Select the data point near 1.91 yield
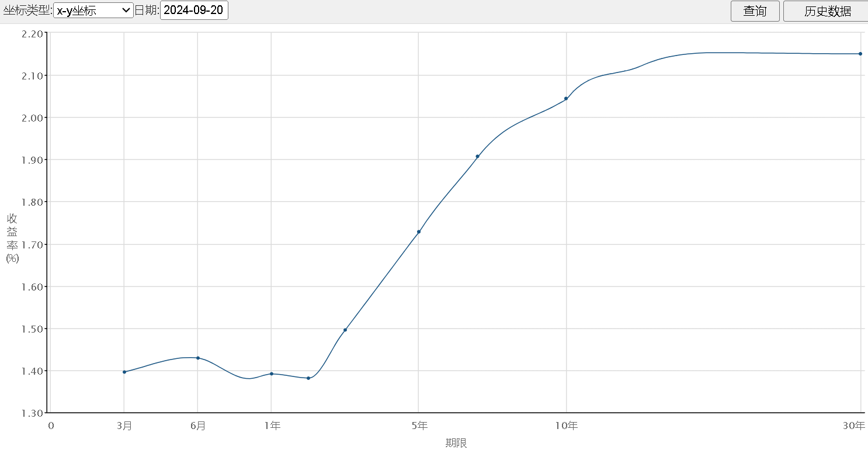Screen dimensions: 868x453 (477, 157)
